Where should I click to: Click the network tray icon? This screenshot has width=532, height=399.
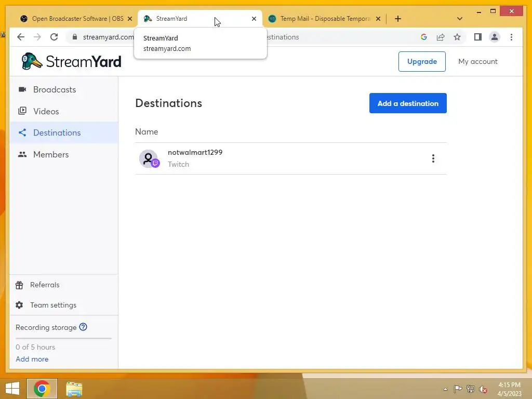point(471,389)
